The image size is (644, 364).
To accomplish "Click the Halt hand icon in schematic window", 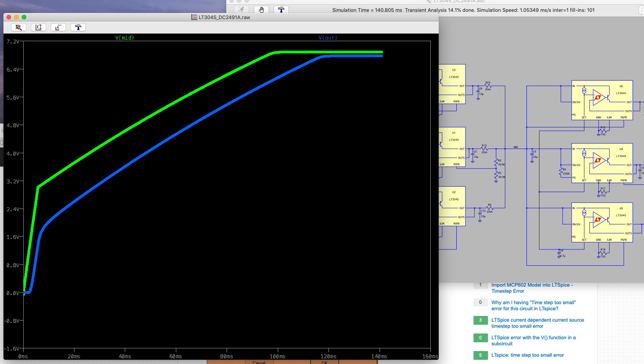I will pos(261,10).
